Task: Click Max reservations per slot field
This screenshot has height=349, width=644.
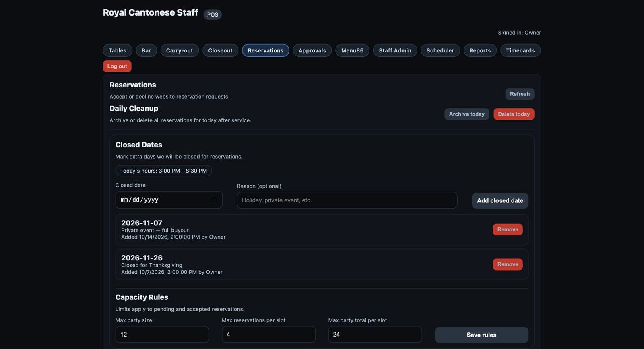Action: pos(268,335)
